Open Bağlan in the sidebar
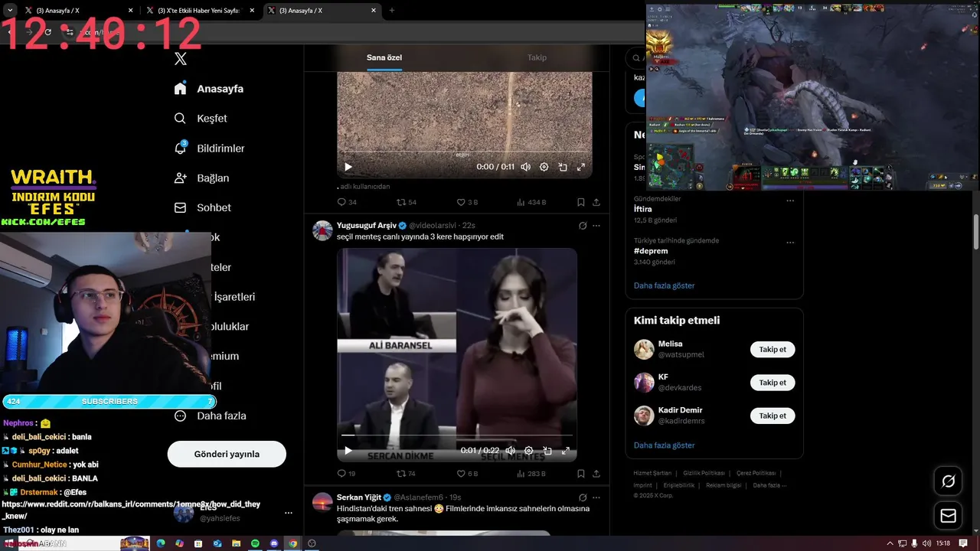The width and height of the screenshot is (980, 551). (201, 178)
